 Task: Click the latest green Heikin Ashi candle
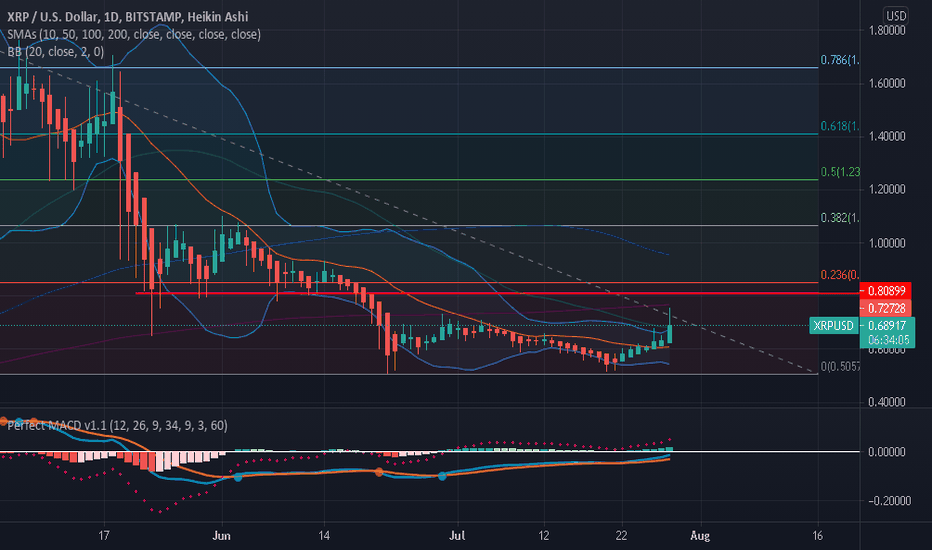click(670, 332)
